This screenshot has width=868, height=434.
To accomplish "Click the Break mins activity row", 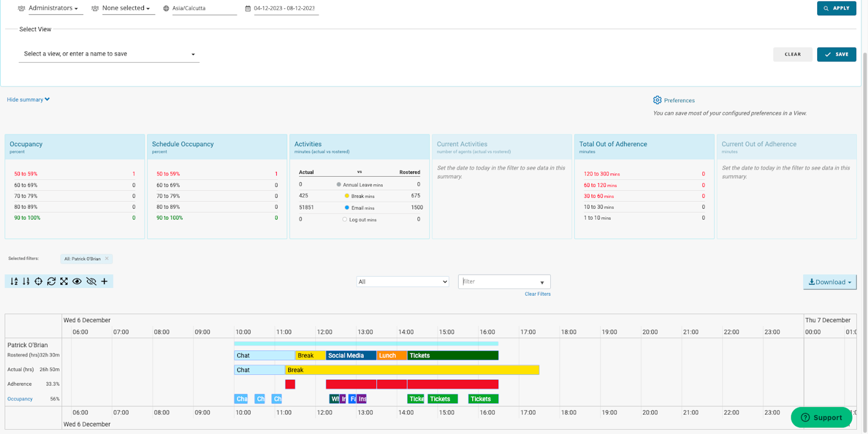I will [360, 196].
